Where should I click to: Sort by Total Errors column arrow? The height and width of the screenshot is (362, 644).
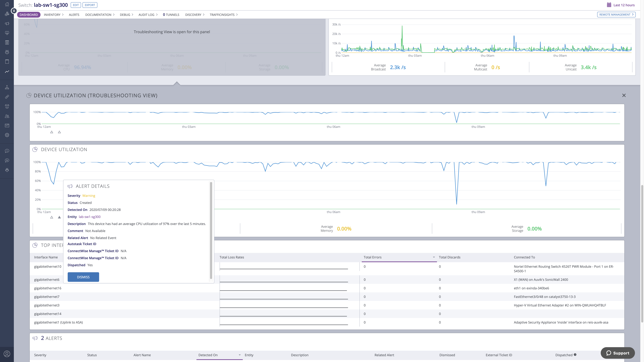(434, 257)
